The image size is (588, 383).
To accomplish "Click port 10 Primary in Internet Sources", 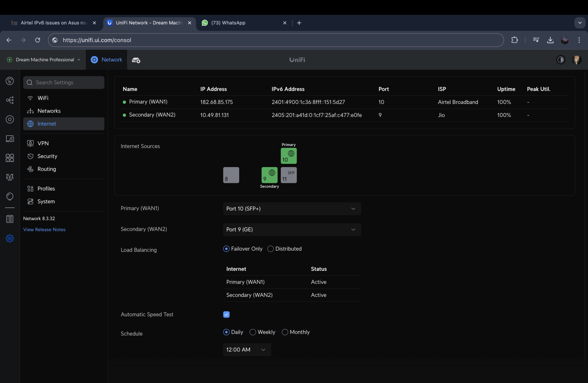I will click(x=289, y=156).
